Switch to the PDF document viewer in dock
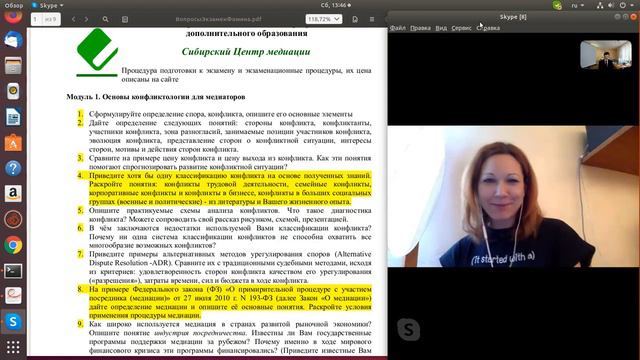The width and height of the screenshot is (640, 360). click(x=13, y=296)
